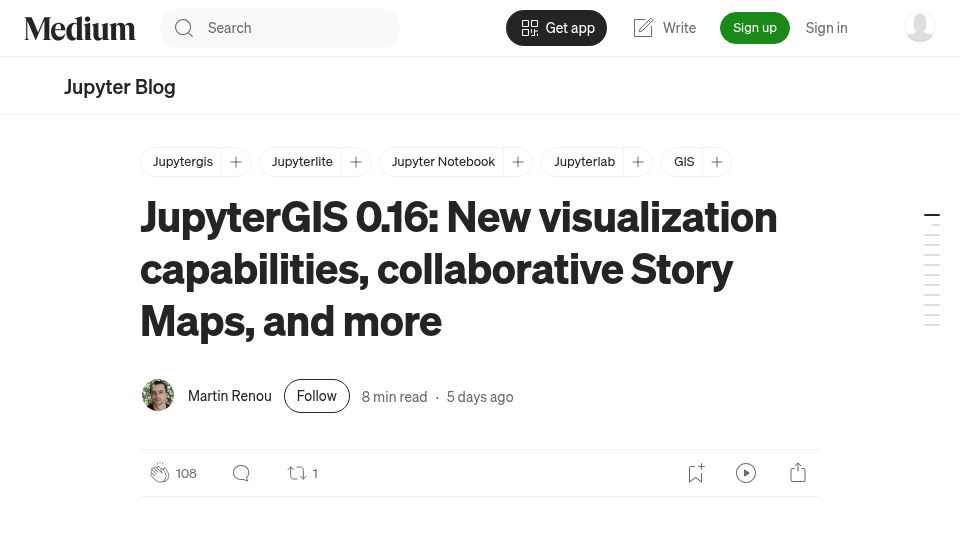Select the Jupyter Notebook topic tag
Screen dimensions: 960x540
443,162
